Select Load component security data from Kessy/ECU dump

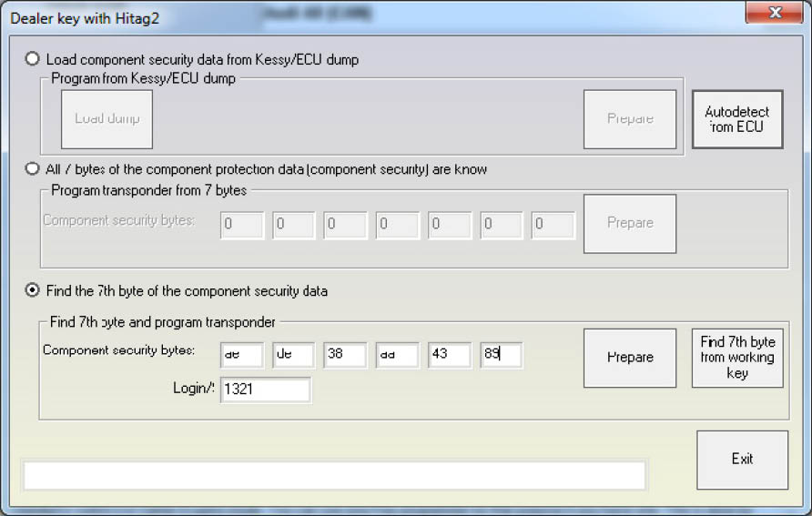pos(33,59)
